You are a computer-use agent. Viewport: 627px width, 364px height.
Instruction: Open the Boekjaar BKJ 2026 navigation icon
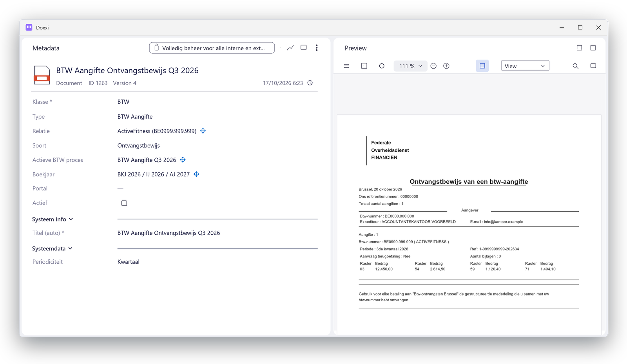click(196, 174)
